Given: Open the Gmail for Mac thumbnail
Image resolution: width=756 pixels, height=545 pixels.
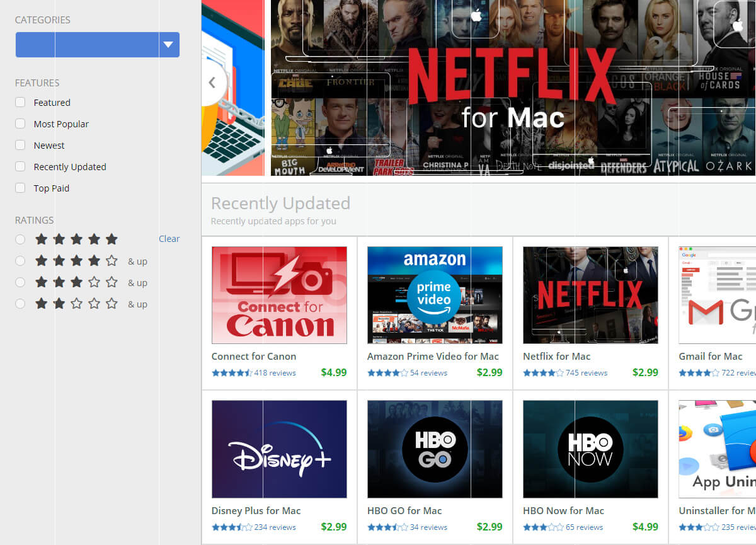Looking at the screenshot, I should coord(717,295).
